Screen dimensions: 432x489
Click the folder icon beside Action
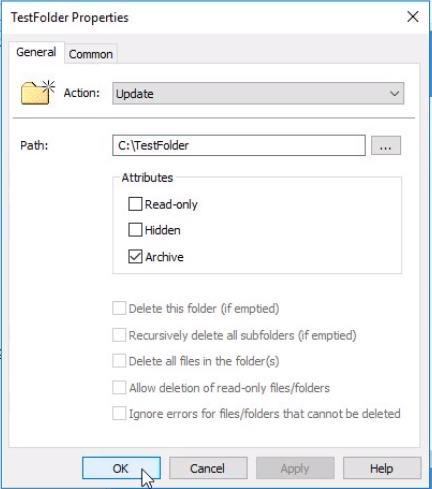pyautogui.click(x=38, y=93)
